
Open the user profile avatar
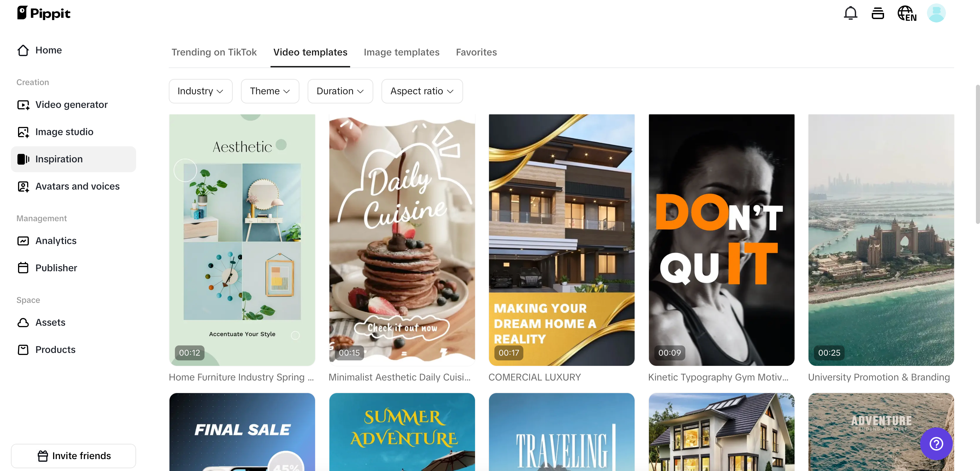pos(936,13)
